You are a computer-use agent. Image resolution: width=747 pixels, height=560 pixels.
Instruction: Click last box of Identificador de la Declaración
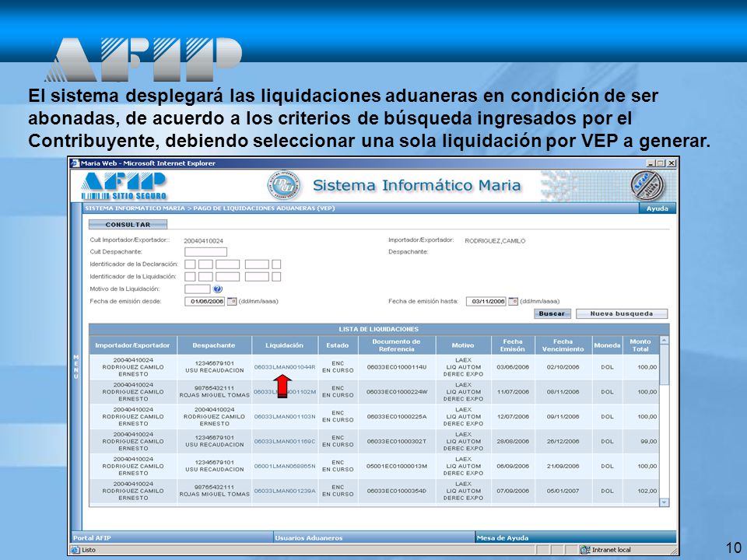[276, 264]
